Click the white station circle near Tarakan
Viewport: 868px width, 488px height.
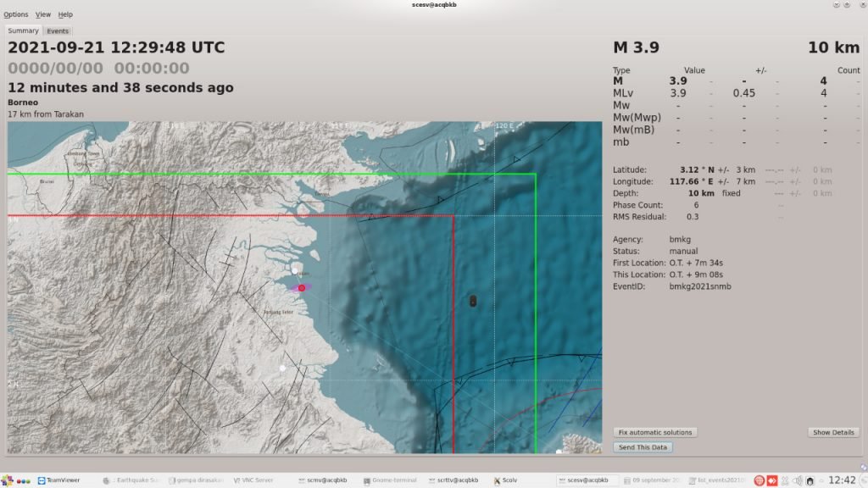295,270
